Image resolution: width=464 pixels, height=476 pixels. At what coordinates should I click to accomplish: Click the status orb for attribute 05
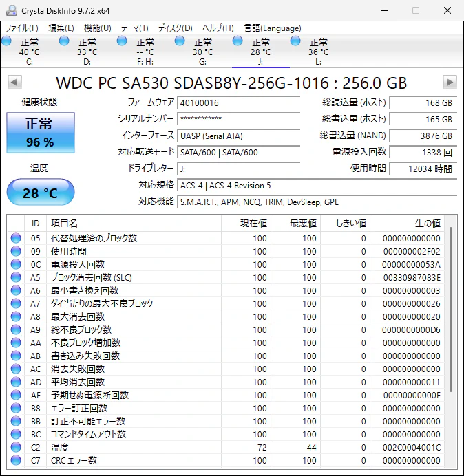(16, 238)
